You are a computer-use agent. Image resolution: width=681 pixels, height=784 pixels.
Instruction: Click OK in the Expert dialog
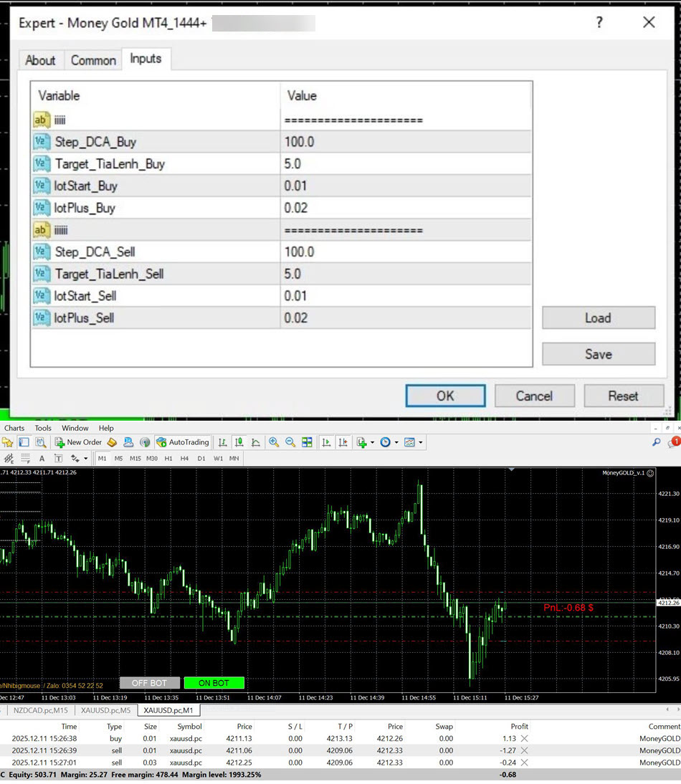[445, 396]
